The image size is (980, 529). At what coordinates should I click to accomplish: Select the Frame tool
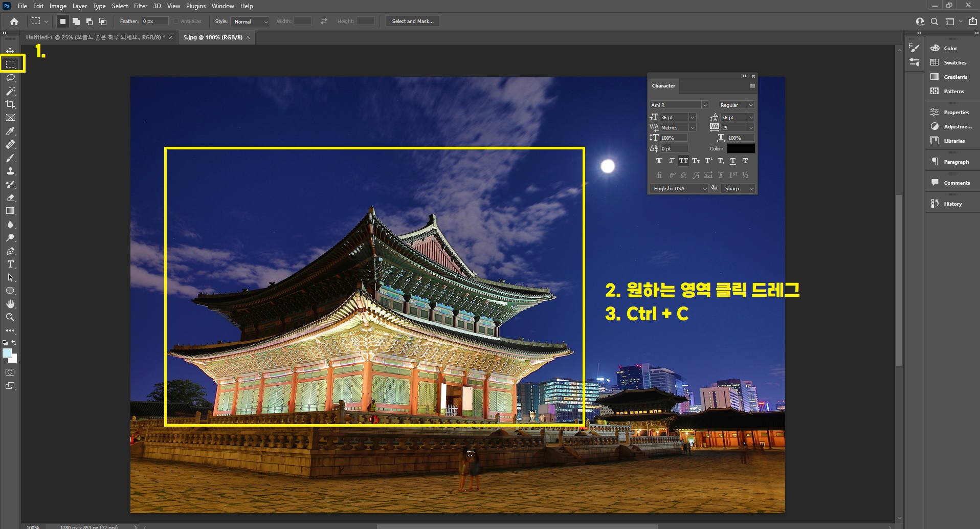(x=10, y=118)
